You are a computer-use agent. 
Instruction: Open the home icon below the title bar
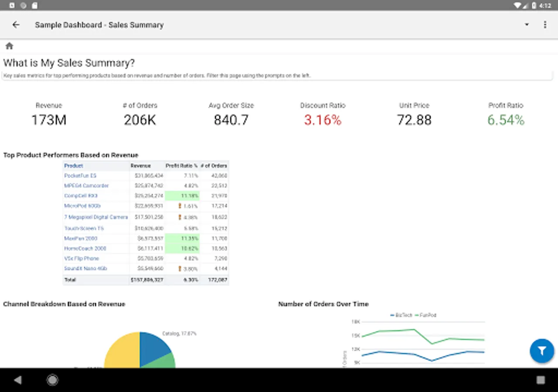9,46
